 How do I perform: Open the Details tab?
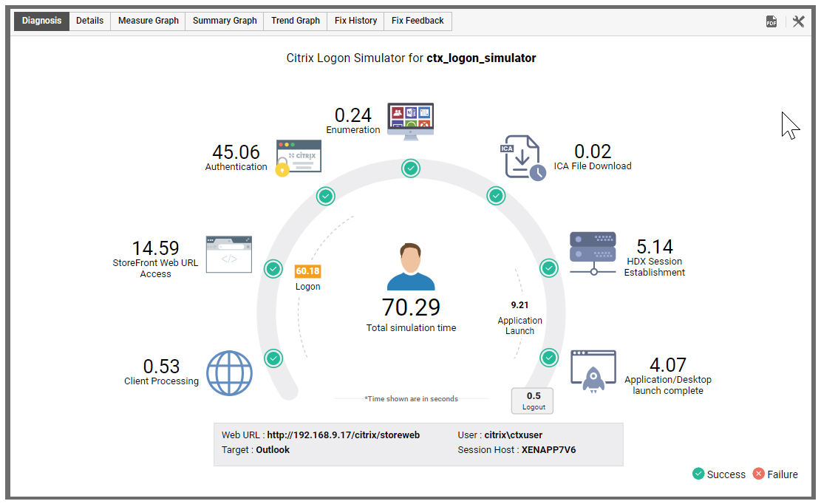coord(89,21)
